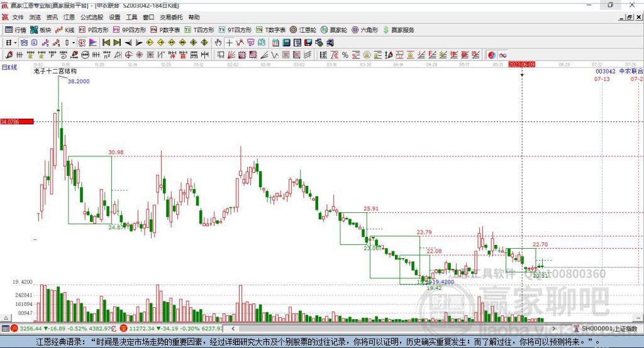Click right arrow of horizontal scrollbar

[553, 329]
